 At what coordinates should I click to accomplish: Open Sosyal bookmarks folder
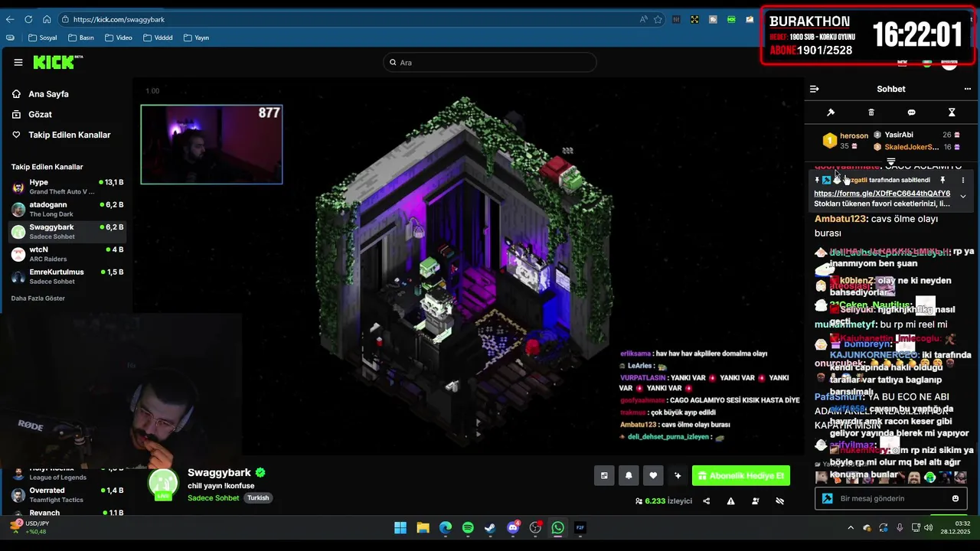coord(42,37)
